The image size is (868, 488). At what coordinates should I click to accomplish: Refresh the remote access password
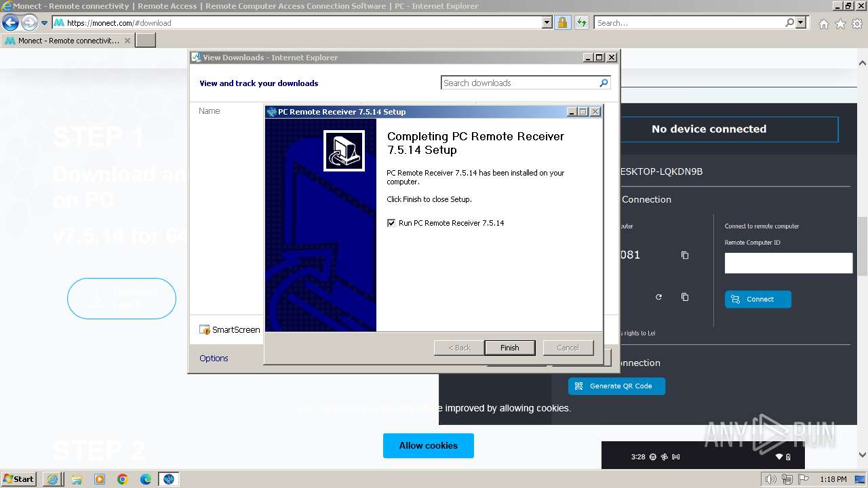coord(658,297)
